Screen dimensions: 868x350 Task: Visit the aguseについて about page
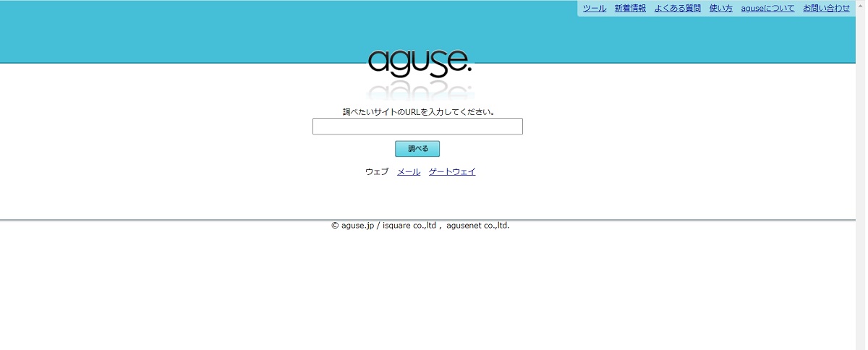coord(767,9)
